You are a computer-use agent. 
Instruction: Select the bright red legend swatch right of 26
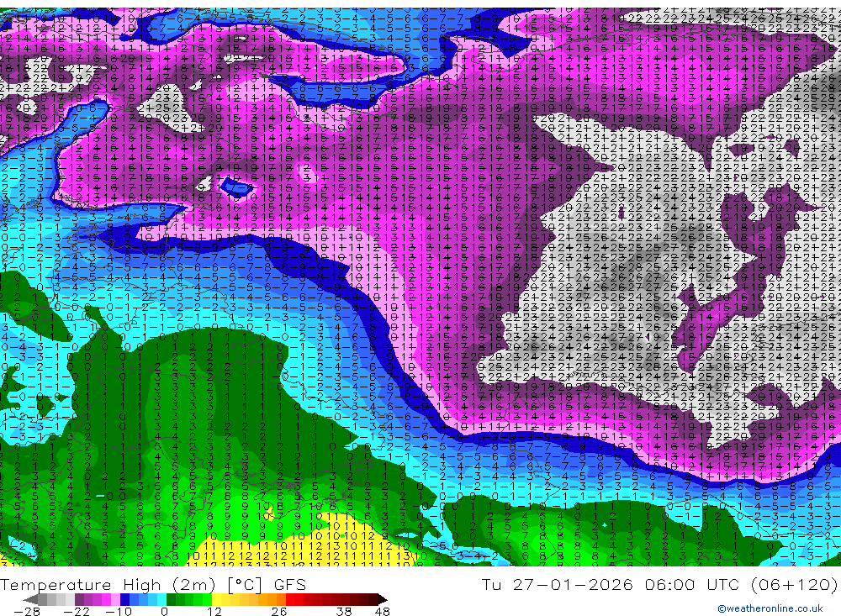[290, 599]
